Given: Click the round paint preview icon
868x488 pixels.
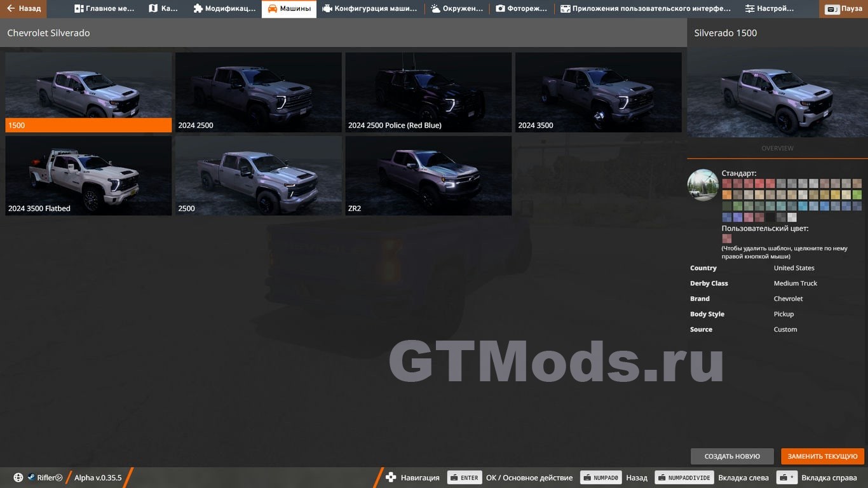Looking at the screenshot, I should coord(703,185).
